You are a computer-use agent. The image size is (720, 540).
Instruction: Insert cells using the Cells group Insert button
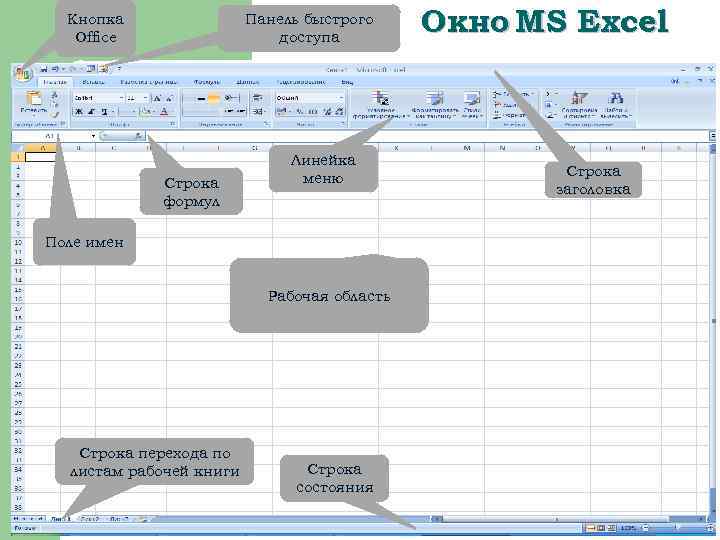click(512, 94)
